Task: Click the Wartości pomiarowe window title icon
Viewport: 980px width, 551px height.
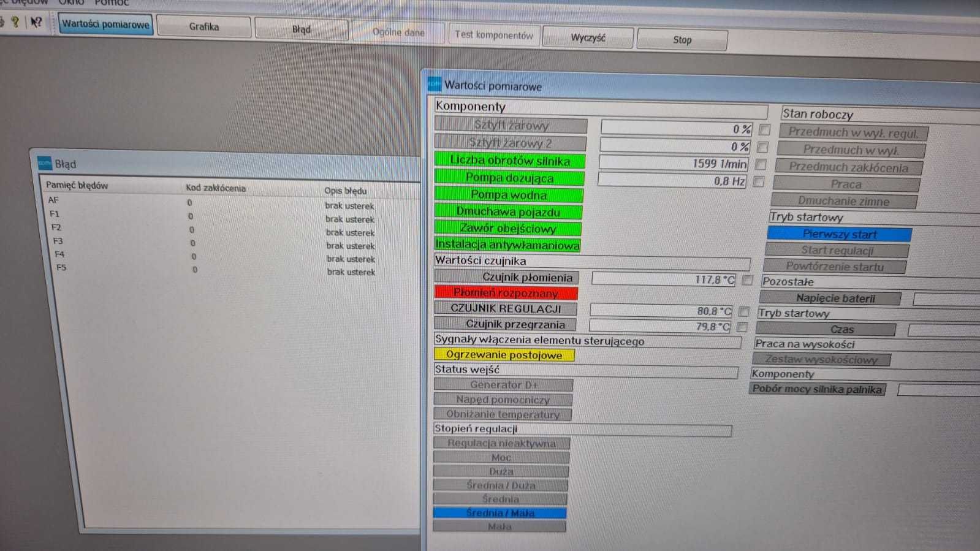Action: 434,84
